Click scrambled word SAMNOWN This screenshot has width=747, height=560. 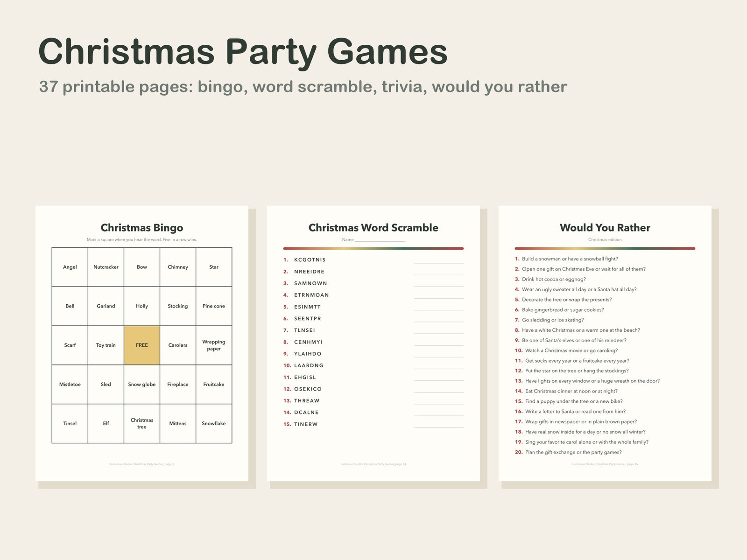[x=310, y=283]
